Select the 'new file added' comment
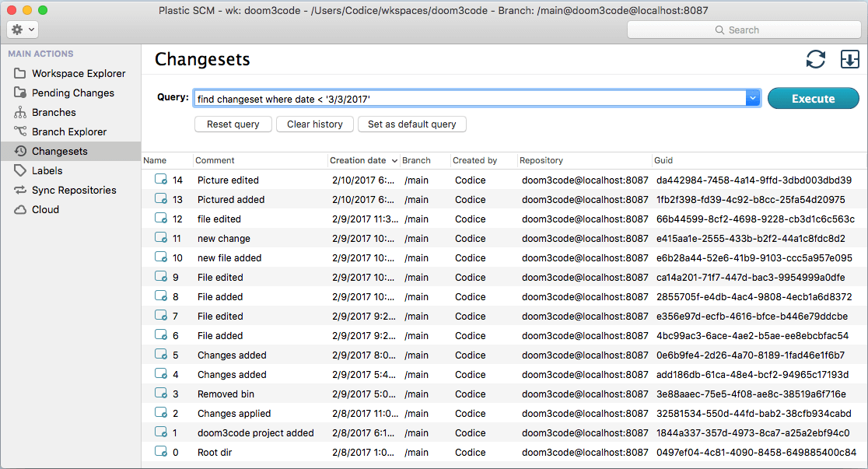Viewport: 868px width, 469px height. 229,257
